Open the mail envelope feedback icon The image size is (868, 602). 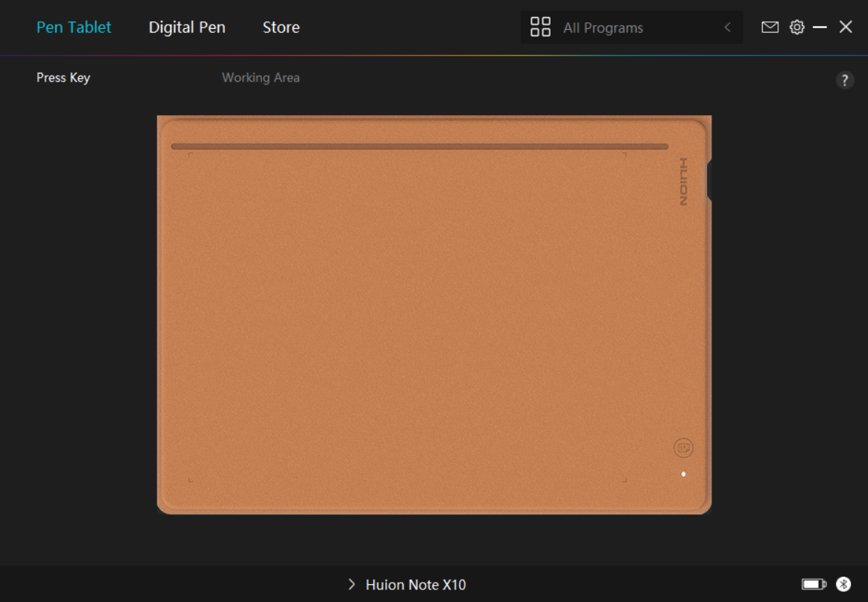[770, 27]
